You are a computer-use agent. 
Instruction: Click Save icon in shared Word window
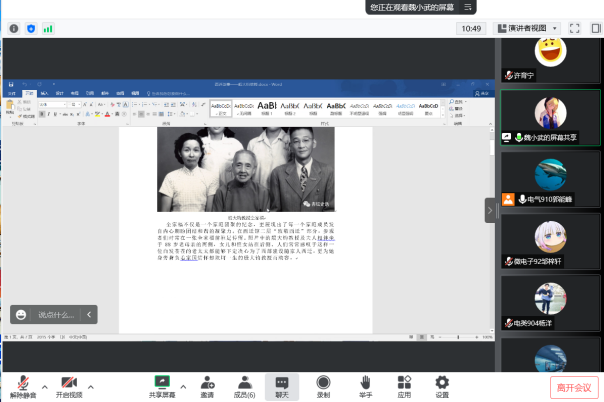click(x=11, y=84)
